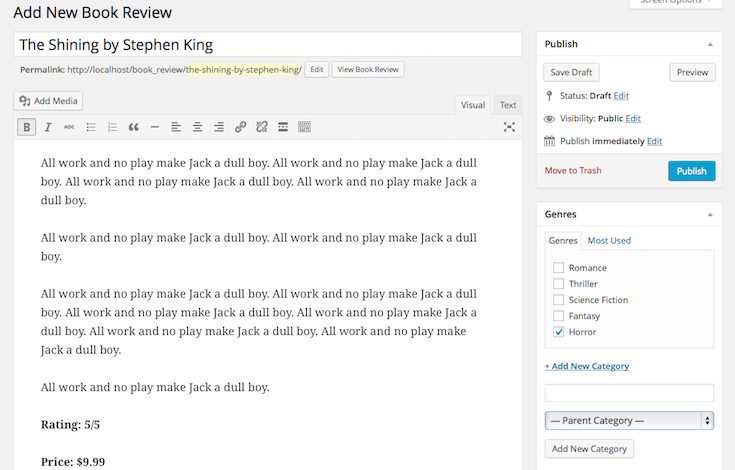Click the Price: $9.99 line

[x=73, y=462]
